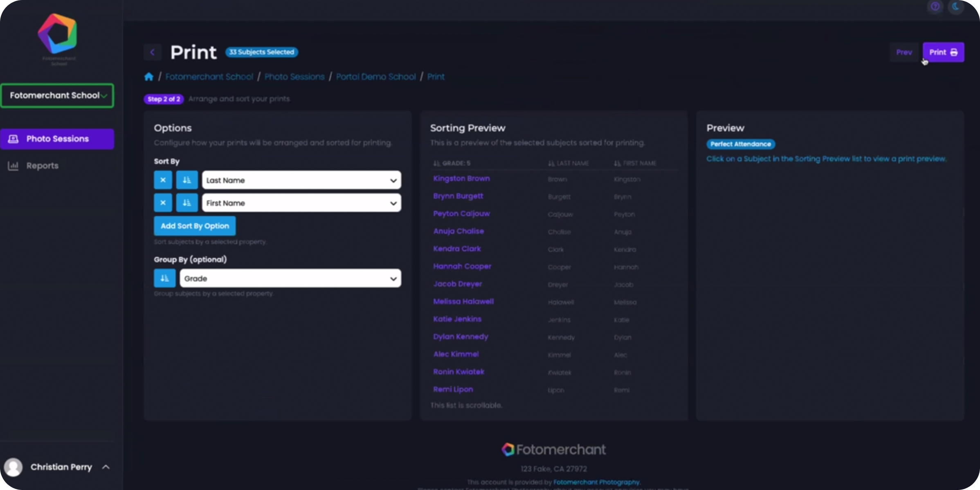Screen dimensions: 980x490
Task: Click the Prev button
Action: click(904, 52)
